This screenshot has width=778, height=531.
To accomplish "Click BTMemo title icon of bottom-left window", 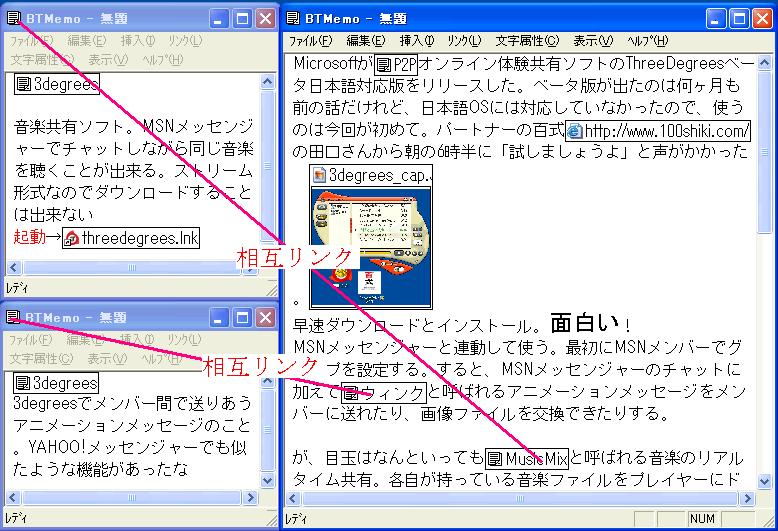I will coord(14,317).
